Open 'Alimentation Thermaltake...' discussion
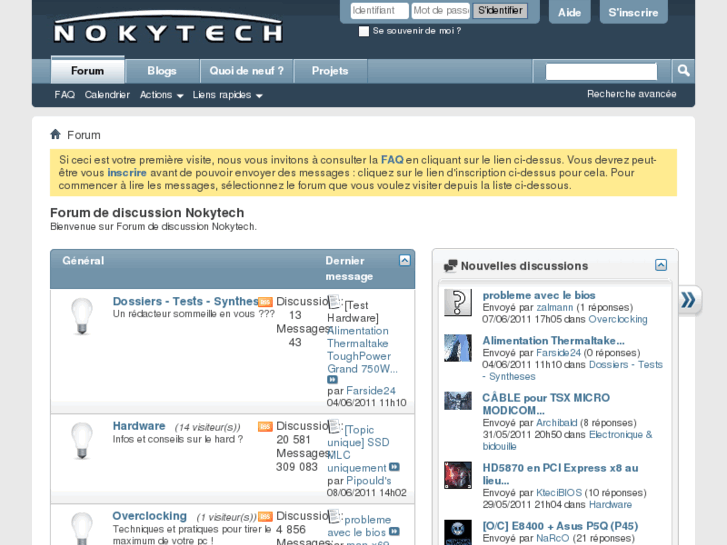Image resolution: width=727 pixels, height=545 pixels. coord(553,340)
